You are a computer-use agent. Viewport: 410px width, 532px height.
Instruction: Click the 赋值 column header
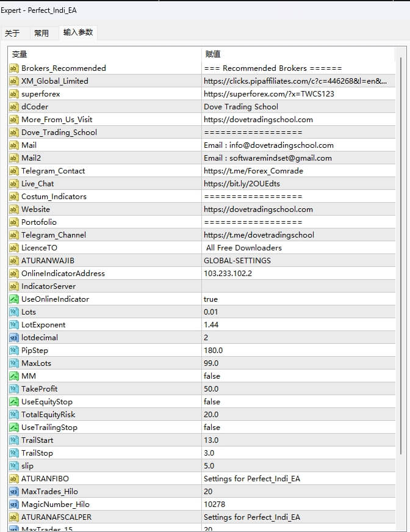click(x=299, y=54)
